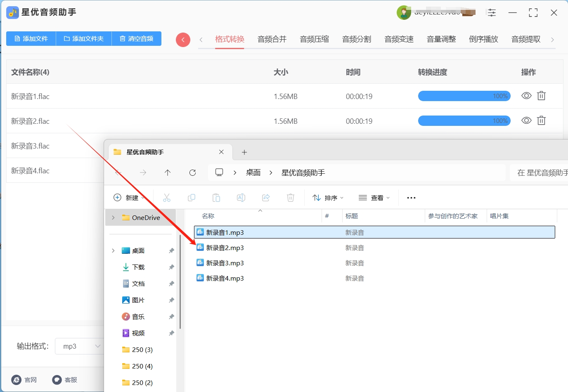Click the Cut scissors icon

point(167,198)
